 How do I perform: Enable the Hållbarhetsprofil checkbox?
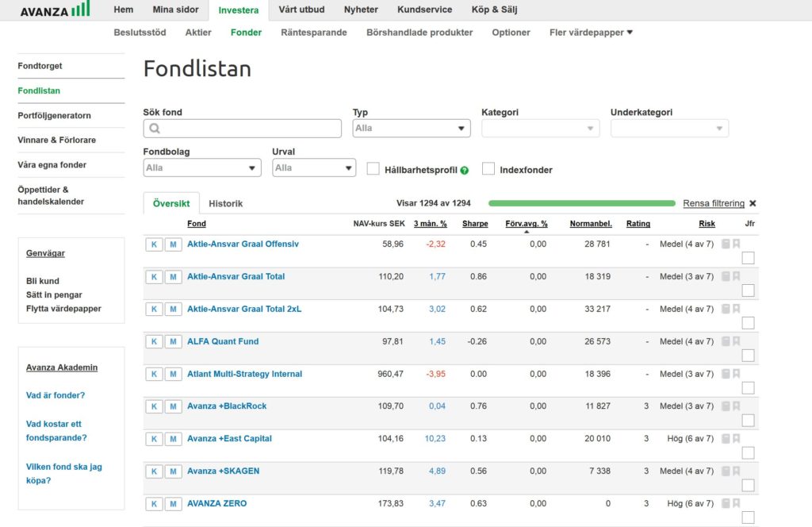pyautogui.click(x=373, y=169)
